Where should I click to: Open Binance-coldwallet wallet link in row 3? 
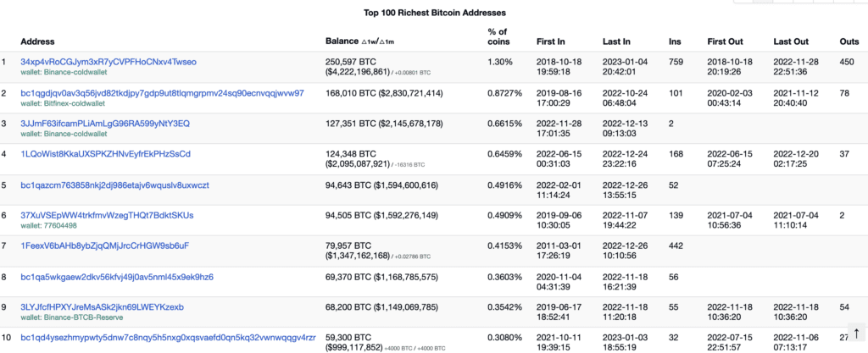(64, 133)
